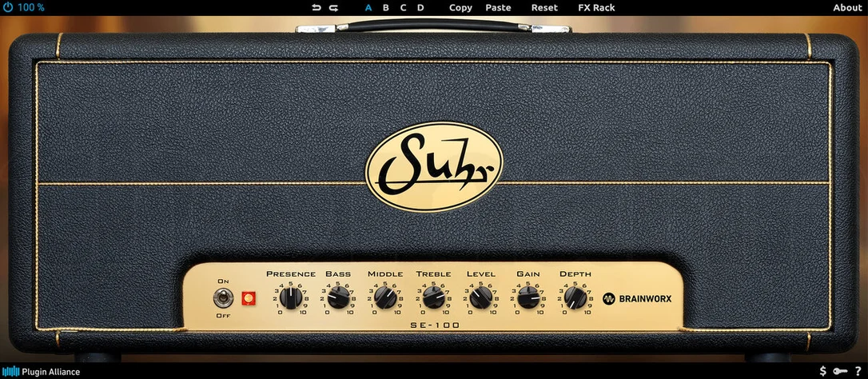
Task: Click the Suhr oval logo badge
Action: 434,167
